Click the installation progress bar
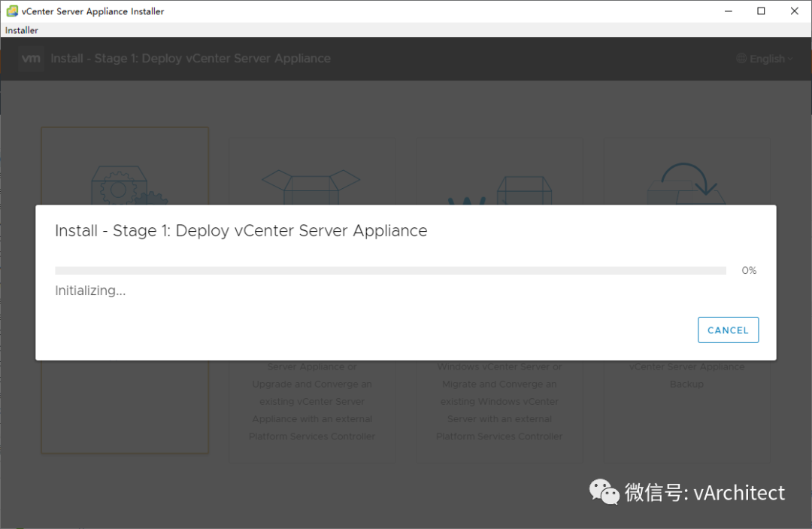Image resolution: width=812 pixels, height=529 pixels. pos(390,270)
